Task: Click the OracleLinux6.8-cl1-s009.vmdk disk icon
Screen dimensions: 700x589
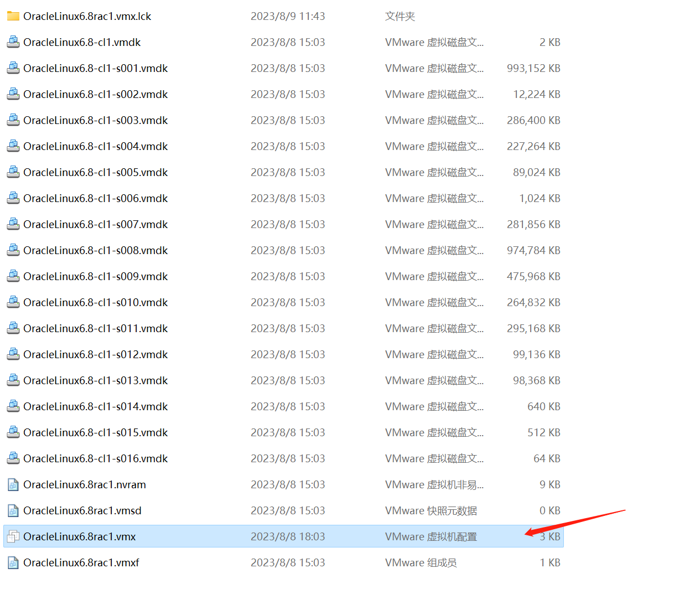Action: click(x=13, y=276)
